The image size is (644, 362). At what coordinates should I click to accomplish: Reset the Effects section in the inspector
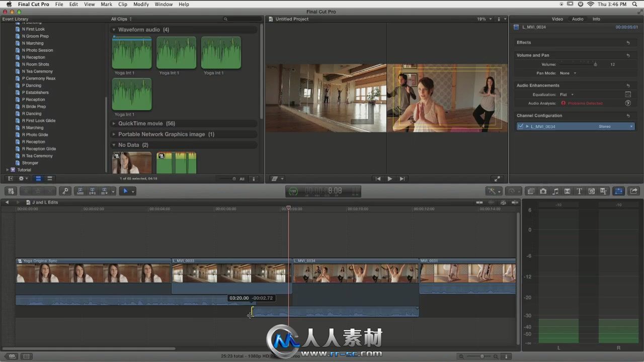pyautogui.click(x=628, y=43)
